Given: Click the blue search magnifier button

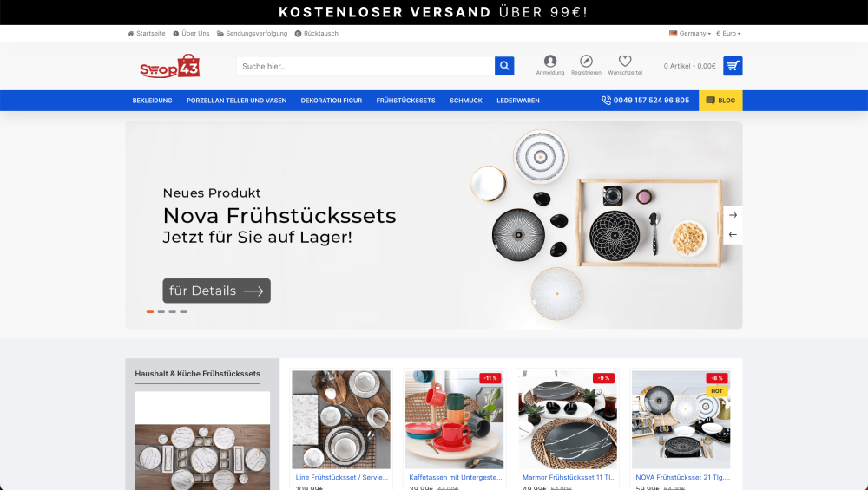Looking at the screenshot, I should click(x=504, y=66).
